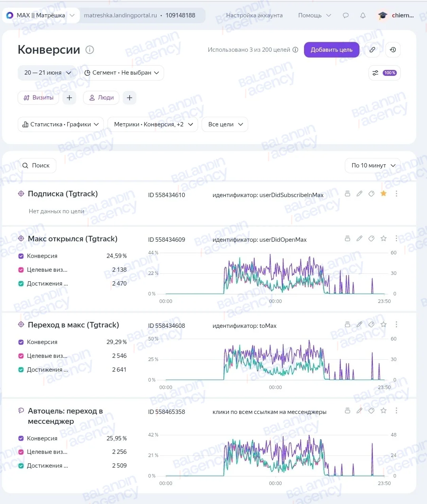427x504 pixels.
Task: Uncheck Конверсия for Переход в макс goal
Action: point(21,342)
